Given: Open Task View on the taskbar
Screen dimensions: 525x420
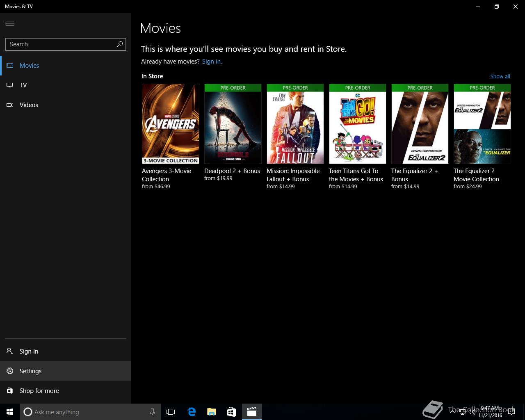Looking at the screenshot, I should coord(171,412).
